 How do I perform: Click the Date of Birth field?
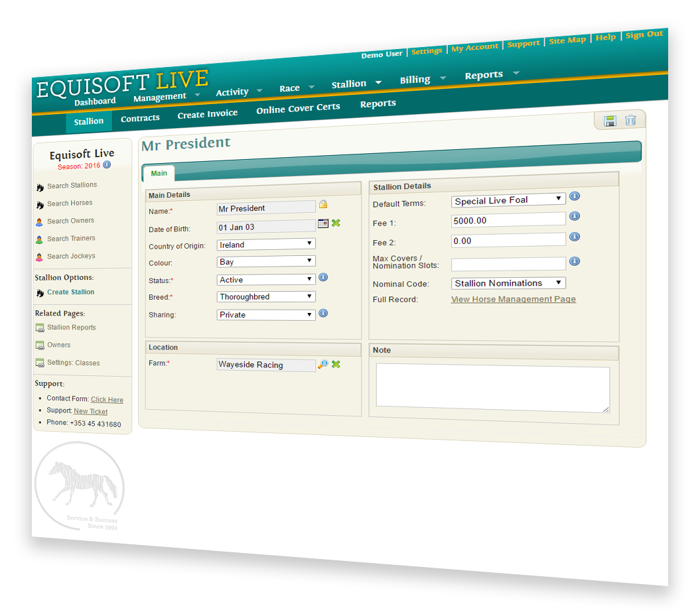pos(266,226)
